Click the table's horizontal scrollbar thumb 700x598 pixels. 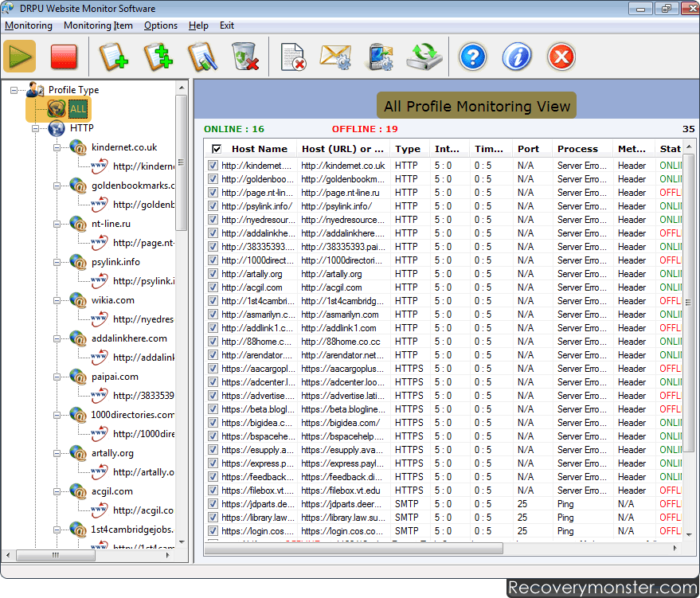[x=354, y=548]
